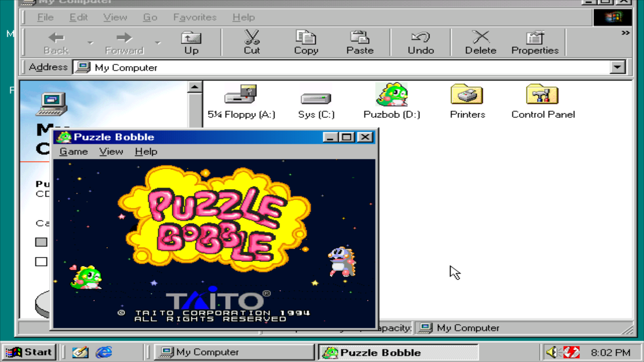The image size is (644, 362).
Task: Select the Favorites menu in My Computer
Action: [x=195, y=17]
